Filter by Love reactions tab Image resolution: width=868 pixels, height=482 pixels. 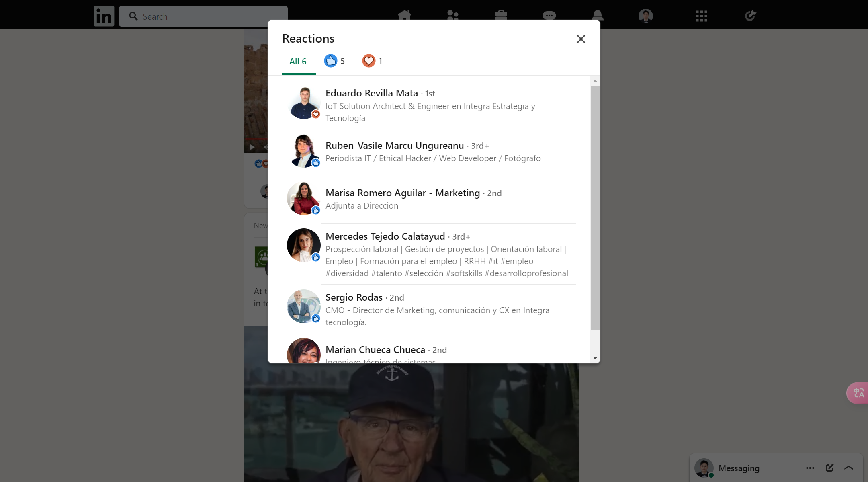372,61
